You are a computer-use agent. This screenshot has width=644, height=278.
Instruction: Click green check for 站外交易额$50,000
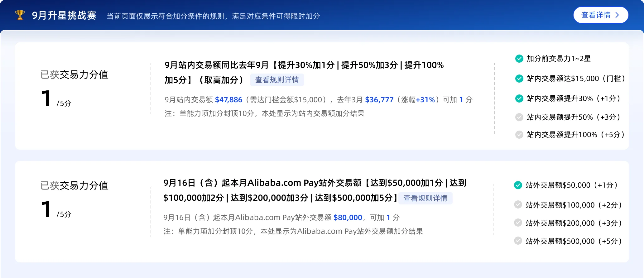[x=518, y=185]
